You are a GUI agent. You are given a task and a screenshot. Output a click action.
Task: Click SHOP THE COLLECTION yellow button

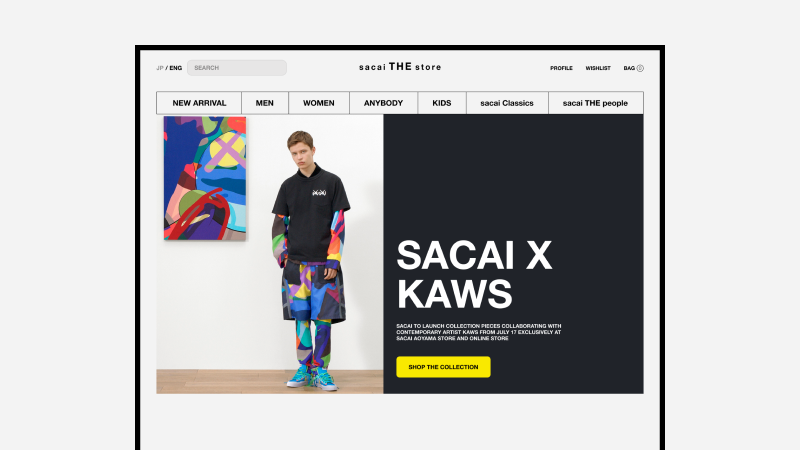[443, 367]
